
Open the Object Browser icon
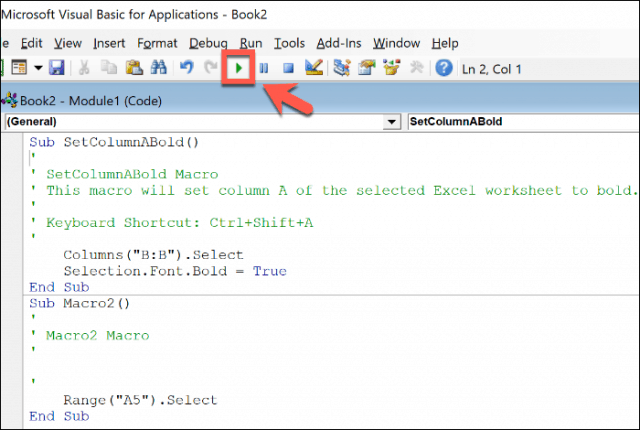tap(391, 68)
